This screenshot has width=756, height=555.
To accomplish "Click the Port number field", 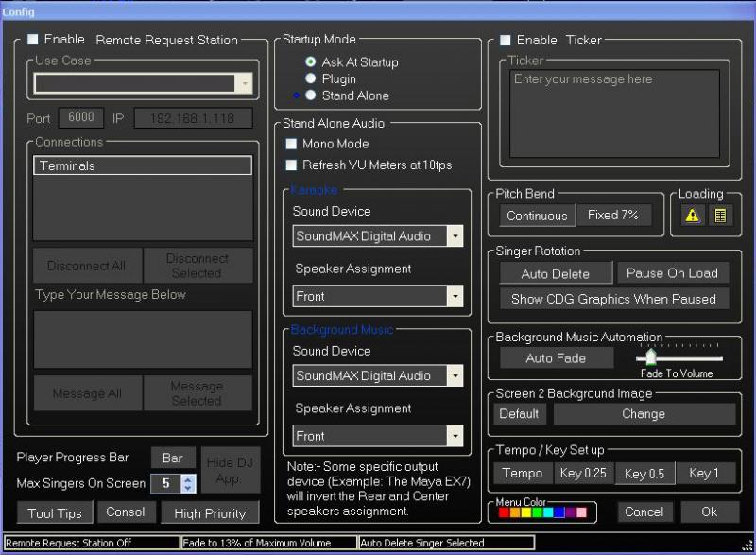I will click(x=81, y=117).
